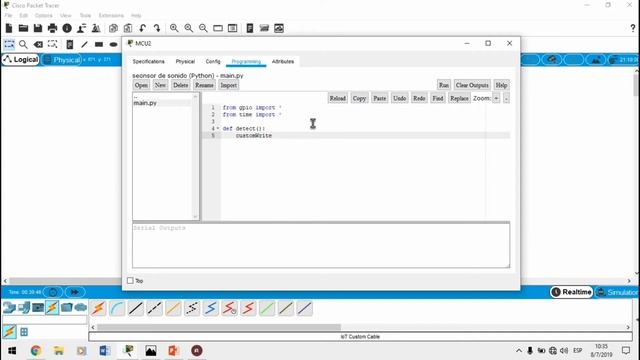Open Word from the taskbar

[104, 351]
